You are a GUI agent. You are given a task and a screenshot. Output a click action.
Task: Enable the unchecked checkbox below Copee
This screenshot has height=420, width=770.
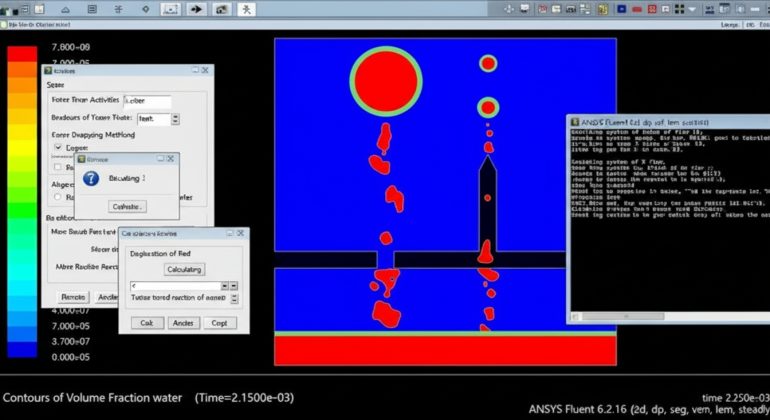click(57, 167)
